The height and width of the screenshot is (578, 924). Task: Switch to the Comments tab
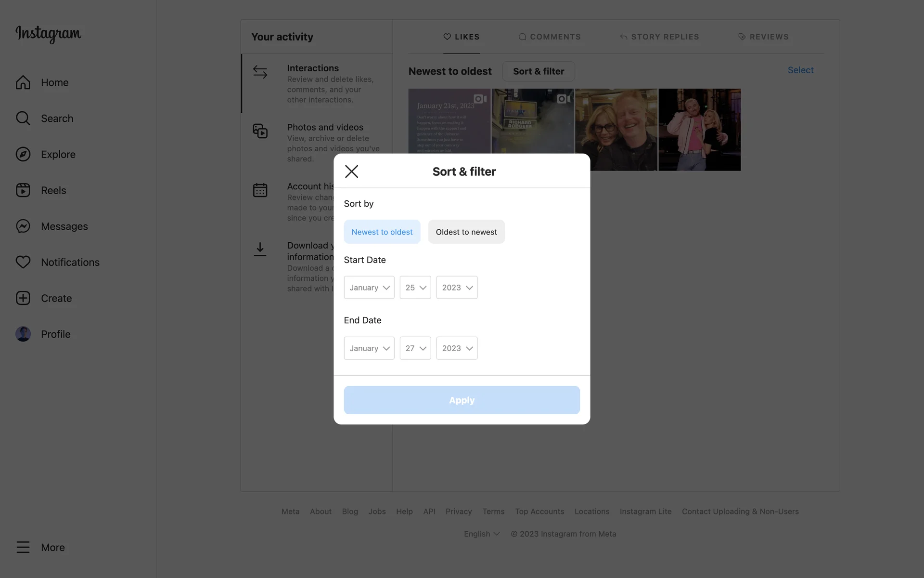pos(549,37)
